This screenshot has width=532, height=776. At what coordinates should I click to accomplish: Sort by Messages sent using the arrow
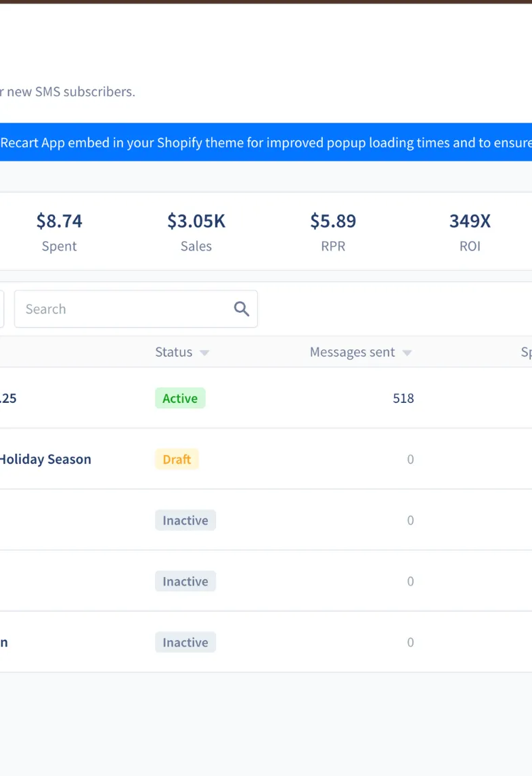[x=407, y=353]
